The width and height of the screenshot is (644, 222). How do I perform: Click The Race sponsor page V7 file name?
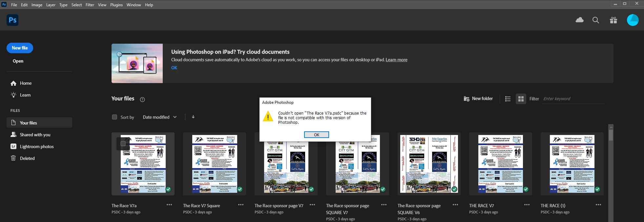point(279,206)
